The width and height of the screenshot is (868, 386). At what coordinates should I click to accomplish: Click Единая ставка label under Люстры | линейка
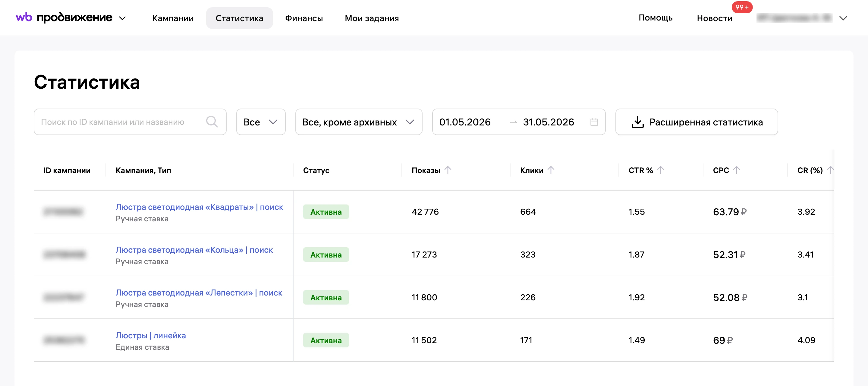[x=142, y=347]
